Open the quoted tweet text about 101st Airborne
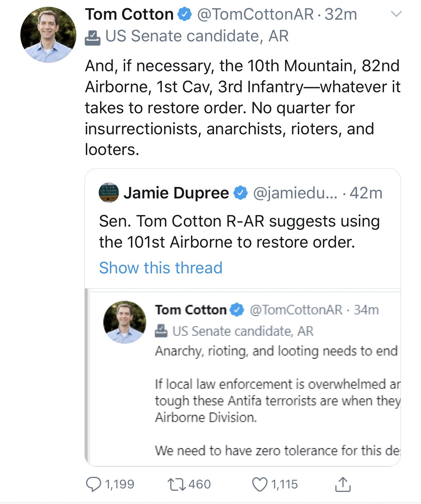 point(239,232)
